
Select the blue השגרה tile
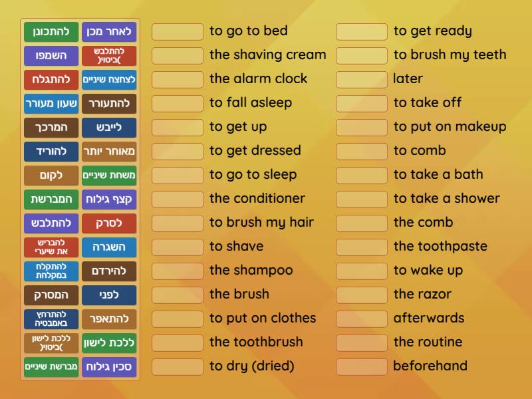pos(109,247)
